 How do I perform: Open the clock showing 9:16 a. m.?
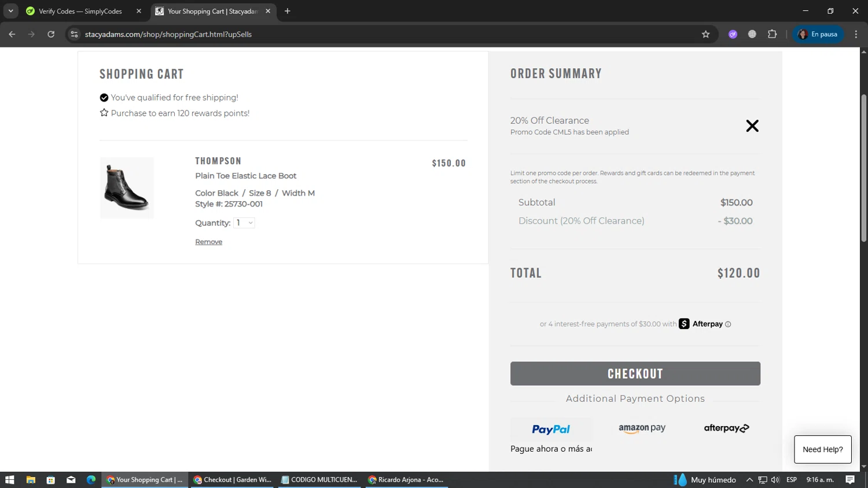click(820, 480)
